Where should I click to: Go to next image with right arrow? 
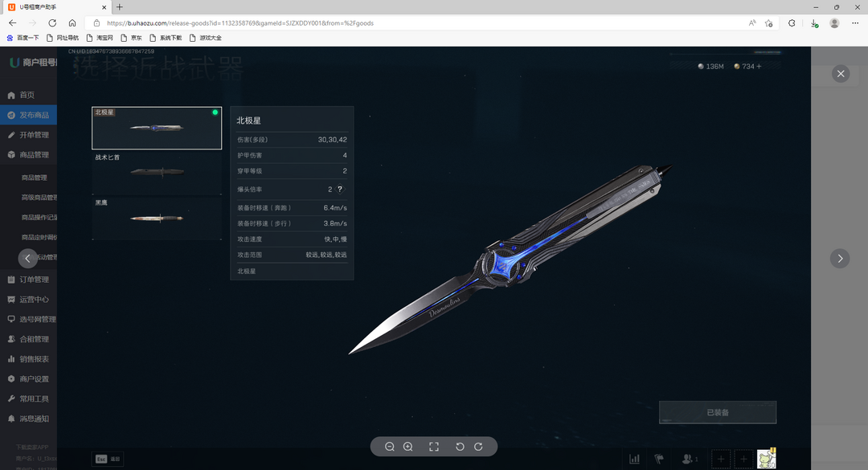pos(840,259)
